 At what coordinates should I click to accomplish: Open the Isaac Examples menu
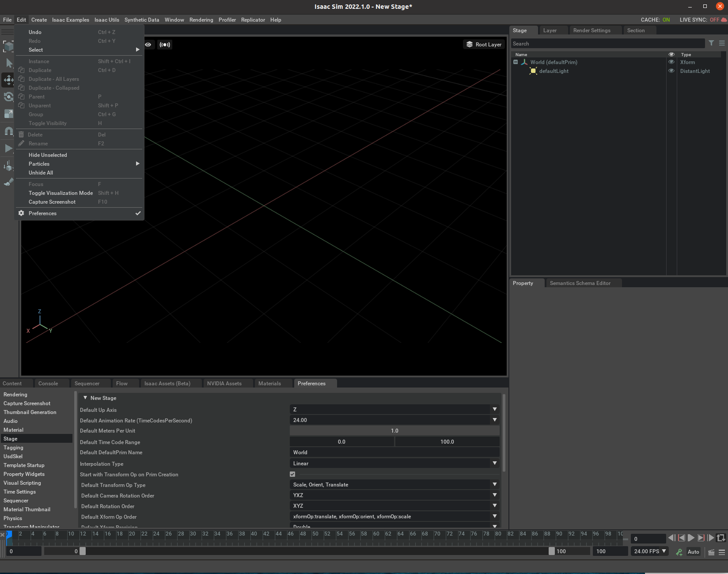[x=71, y=20]
